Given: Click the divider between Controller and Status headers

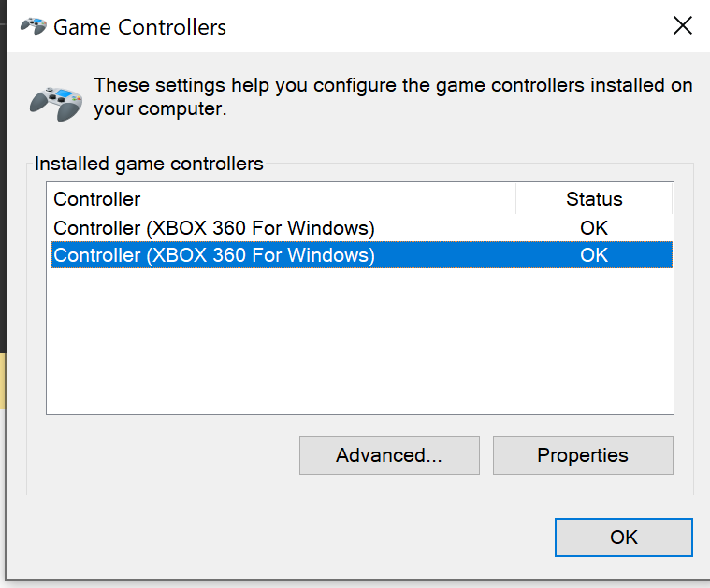Looking at the screenshot, I should (x=515, y=199).
